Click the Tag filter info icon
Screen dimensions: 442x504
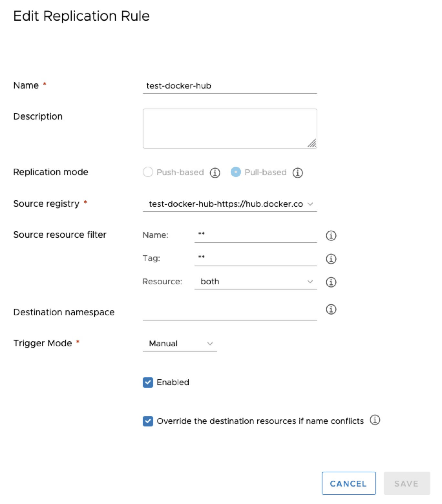click(x=331, y=259)
